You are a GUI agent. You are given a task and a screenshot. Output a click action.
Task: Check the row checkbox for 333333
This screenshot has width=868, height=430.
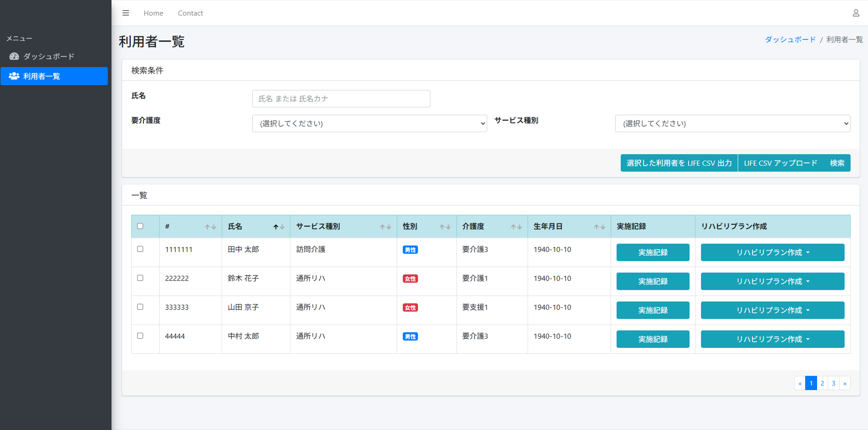[x=140, y=307]
